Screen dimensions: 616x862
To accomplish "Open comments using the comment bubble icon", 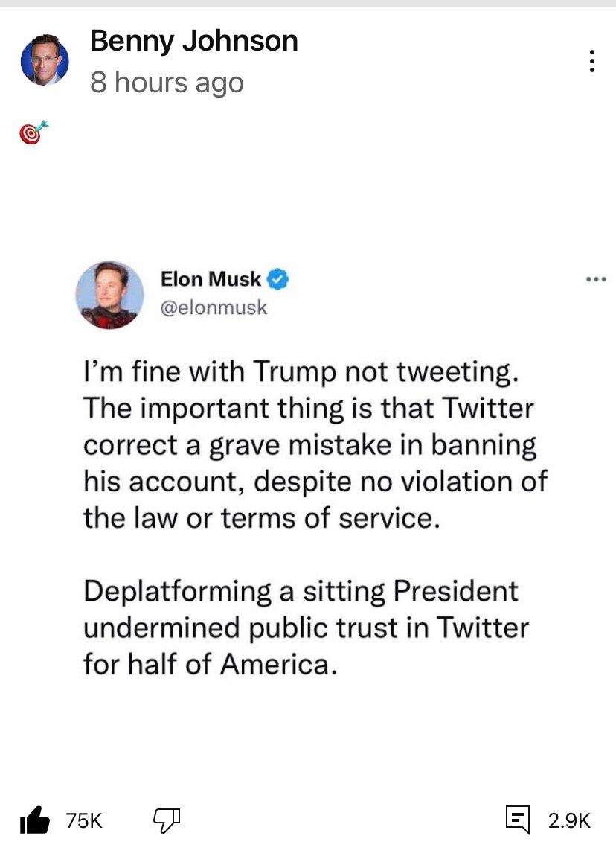I will point(517,820).
